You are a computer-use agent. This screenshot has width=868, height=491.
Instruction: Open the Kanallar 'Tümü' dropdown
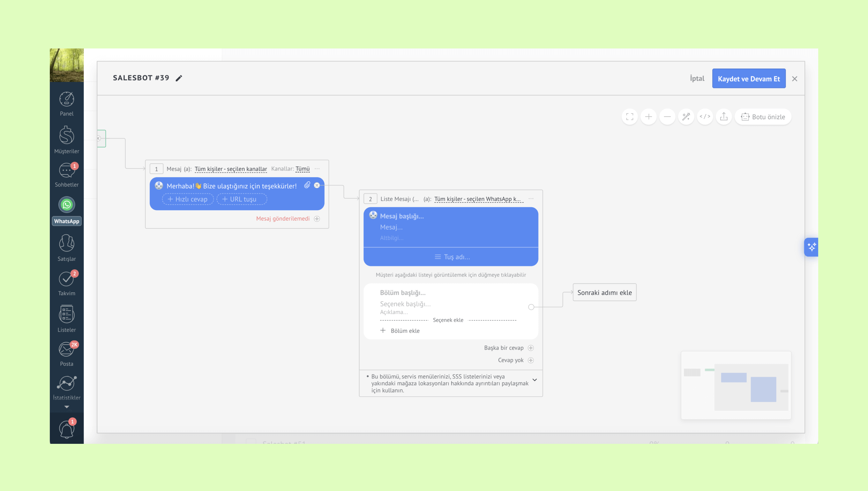303,169
